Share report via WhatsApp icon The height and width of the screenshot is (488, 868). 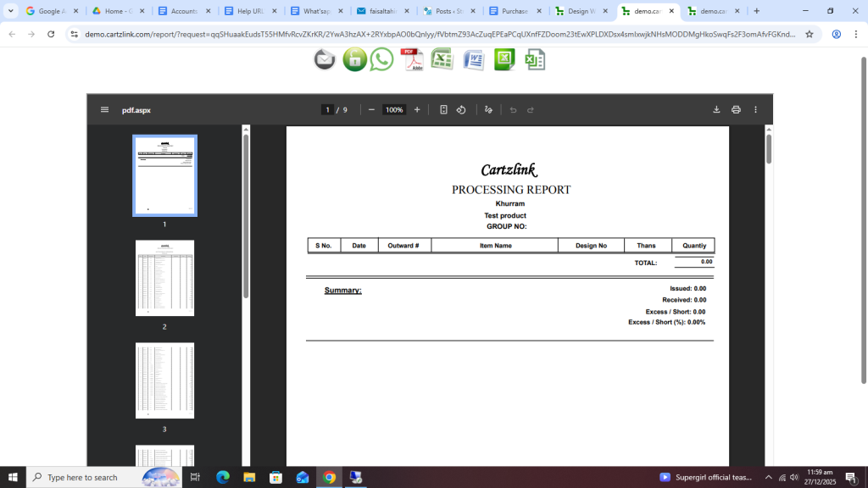pos(382,59)
